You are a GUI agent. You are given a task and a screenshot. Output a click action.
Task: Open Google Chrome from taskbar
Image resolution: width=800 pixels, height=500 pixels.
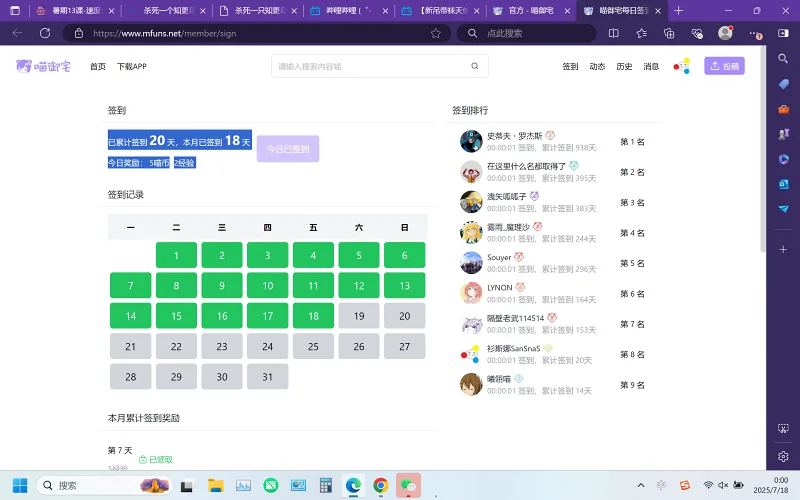pyautogui.click(x=381, y=485)
